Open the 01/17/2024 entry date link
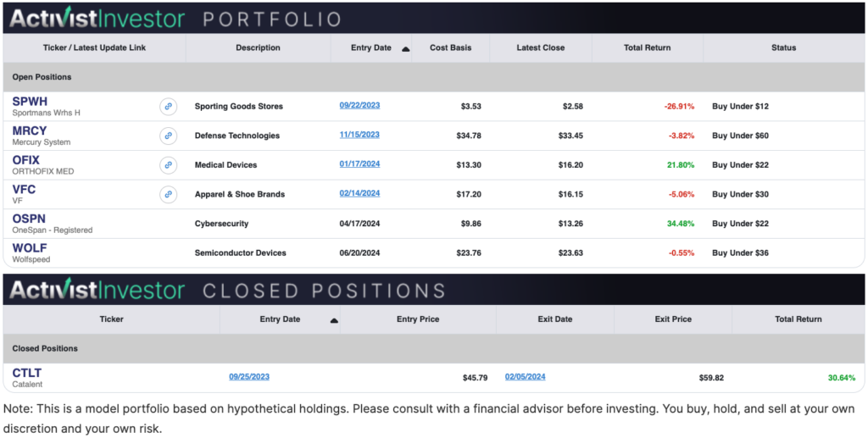This screenshot has width=868, height=438. (359, 164)
